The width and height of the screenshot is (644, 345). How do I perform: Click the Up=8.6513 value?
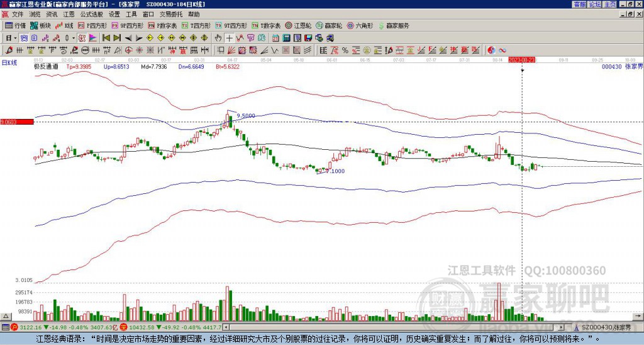point(116,66)
